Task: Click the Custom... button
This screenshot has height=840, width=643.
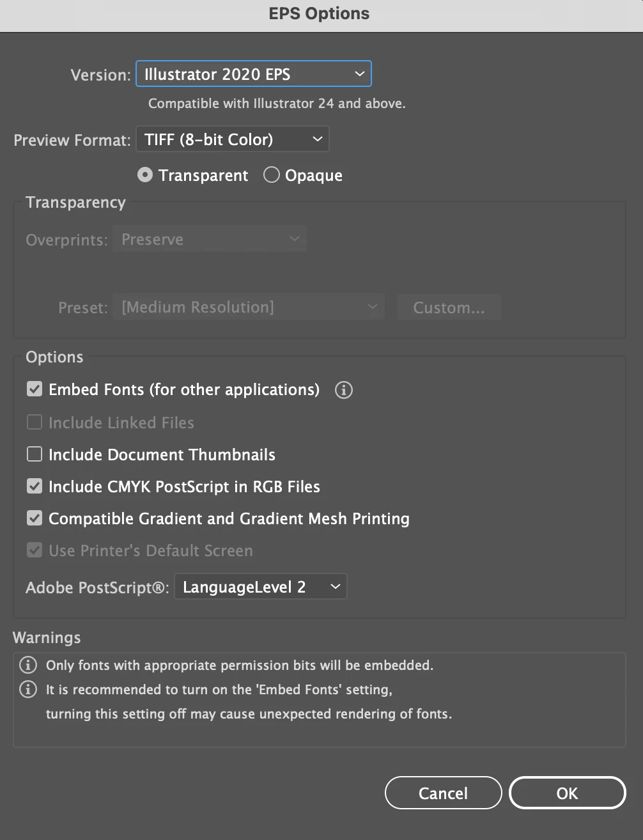Action: pos(449,307)
